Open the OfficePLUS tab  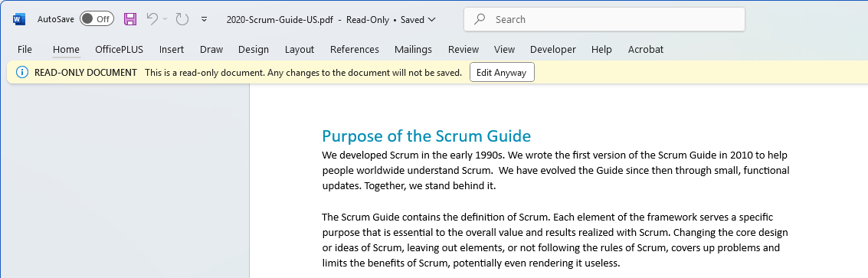119,49
